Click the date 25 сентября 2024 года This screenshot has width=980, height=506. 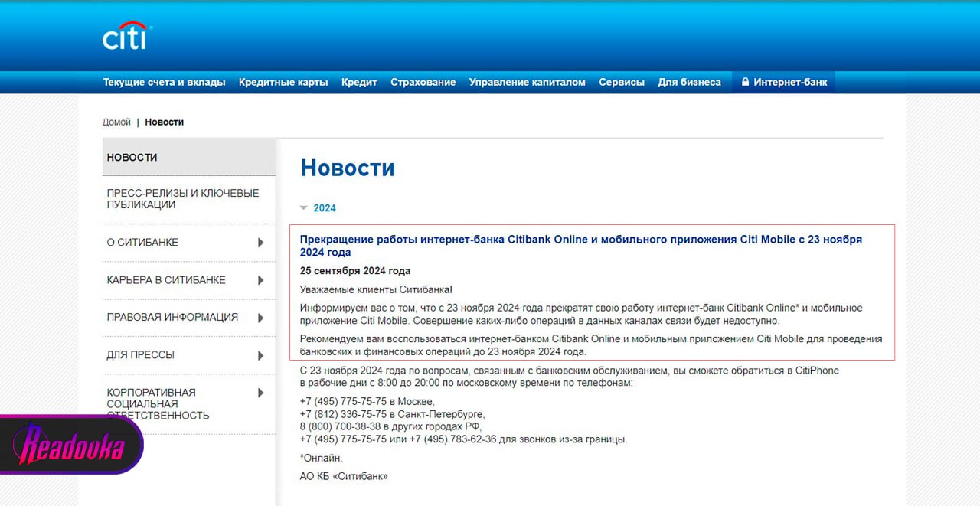355,270
